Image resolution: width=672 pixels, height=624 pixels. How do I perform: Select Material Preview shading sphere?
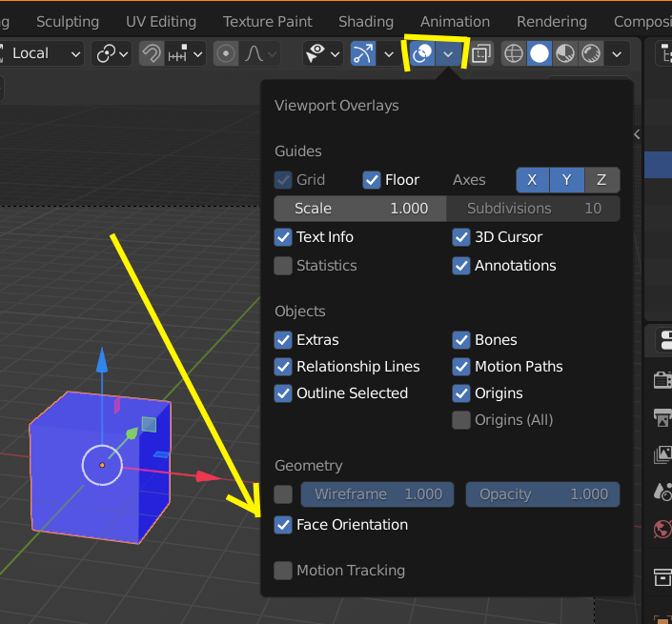point(565,54)
